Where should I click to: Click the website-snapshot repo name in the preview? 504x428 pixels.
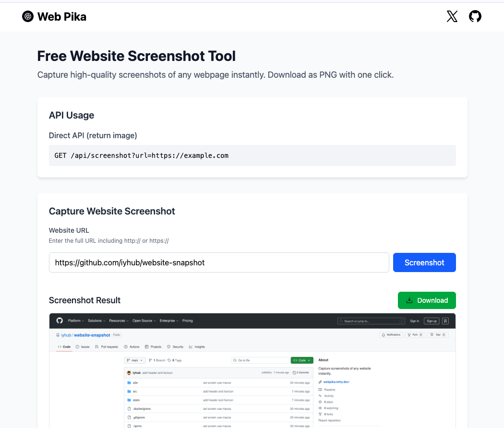[x=92, y=335]
